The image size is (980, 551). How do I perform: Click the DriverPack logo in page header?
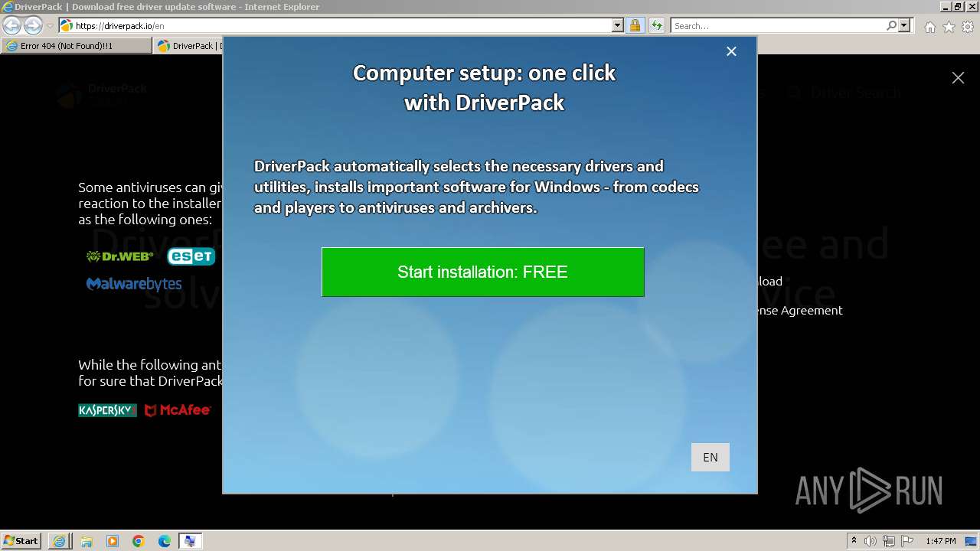click(x=102, y=93)
